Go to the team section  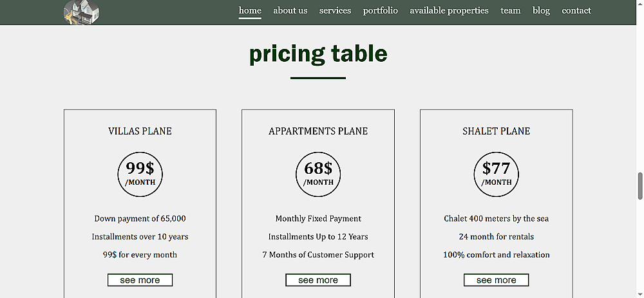510,10
